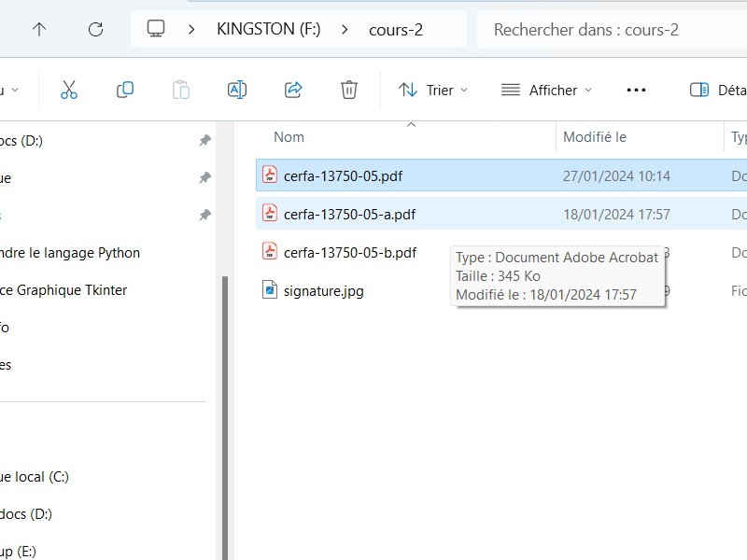Go up one folder with Up arrow
The width and height of the screenshot is (747, 560).
pos(39,29)
